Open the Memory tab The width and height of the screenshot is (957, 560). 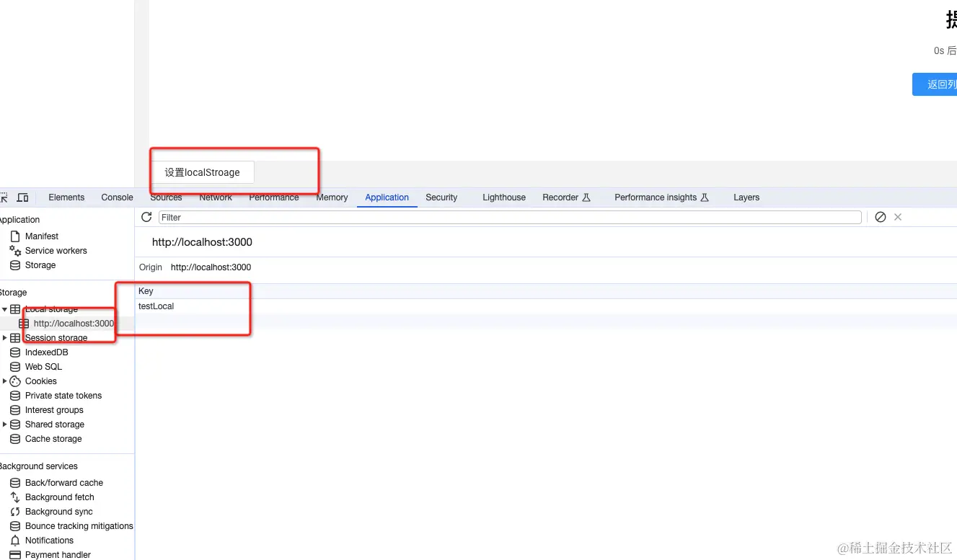coord(332,197)
